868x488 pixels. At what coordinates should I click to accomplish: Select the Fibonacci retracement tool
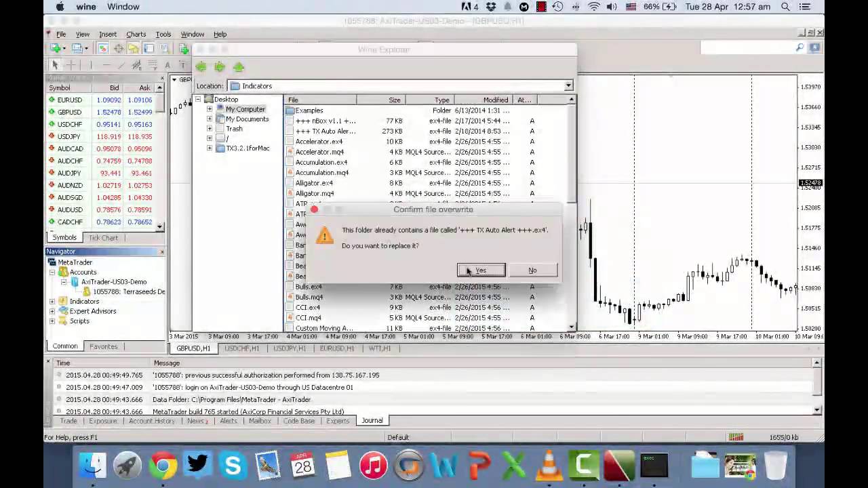153,65
